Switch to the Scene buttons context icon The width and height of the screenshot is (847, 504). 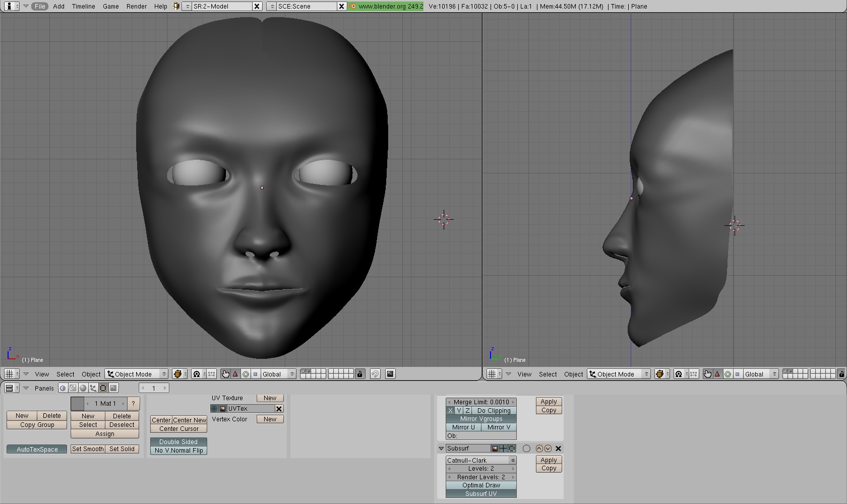113,388
